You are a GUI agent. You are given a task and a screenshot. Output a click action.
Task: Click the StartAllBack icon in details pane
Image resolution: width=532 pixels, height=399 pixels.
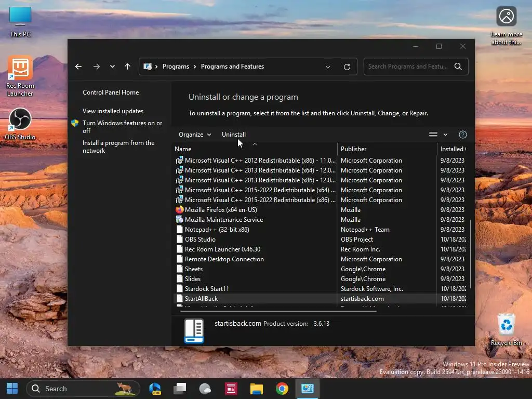point(194,331)
